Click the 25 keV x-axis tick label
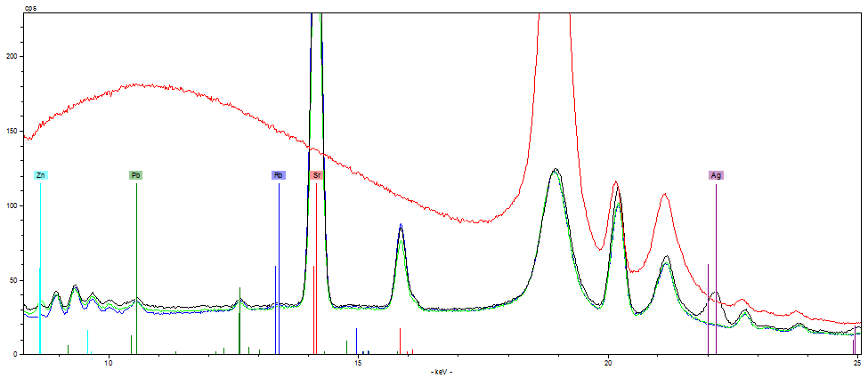This screenshot has height=378, width=868. [857, 363]
